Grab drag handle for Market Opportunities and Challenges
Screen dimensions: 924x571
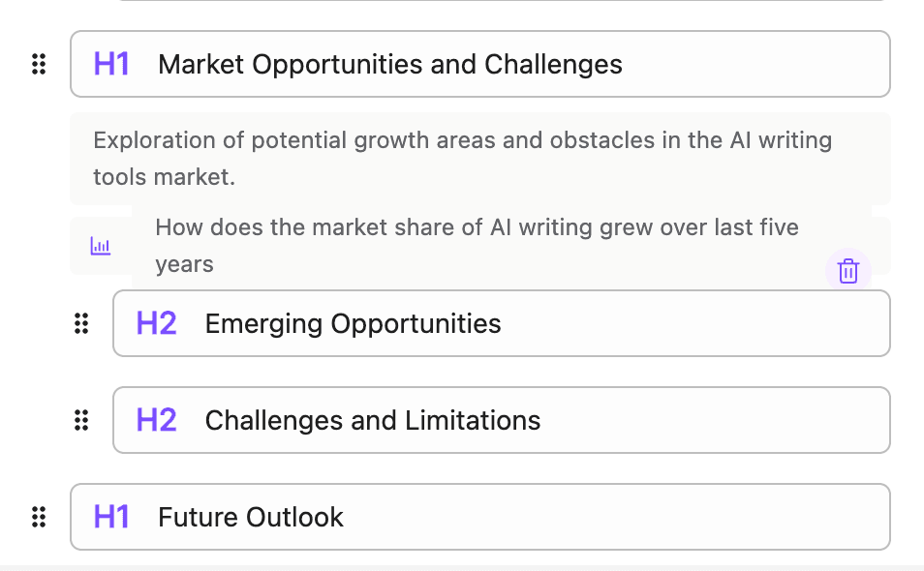tap(39, 65)
